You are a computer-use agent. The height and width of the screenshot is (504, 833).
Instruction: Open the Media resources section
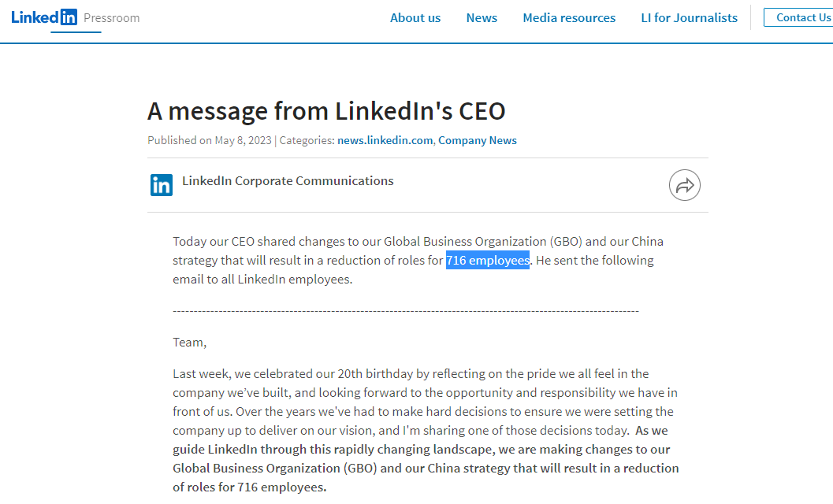(x=569, y=17)
